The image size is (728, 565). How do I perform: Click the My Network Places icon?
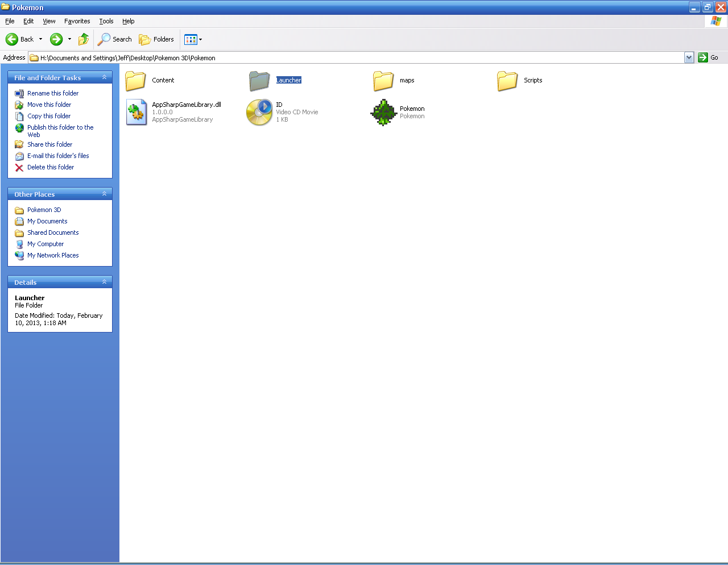point(19,255)
